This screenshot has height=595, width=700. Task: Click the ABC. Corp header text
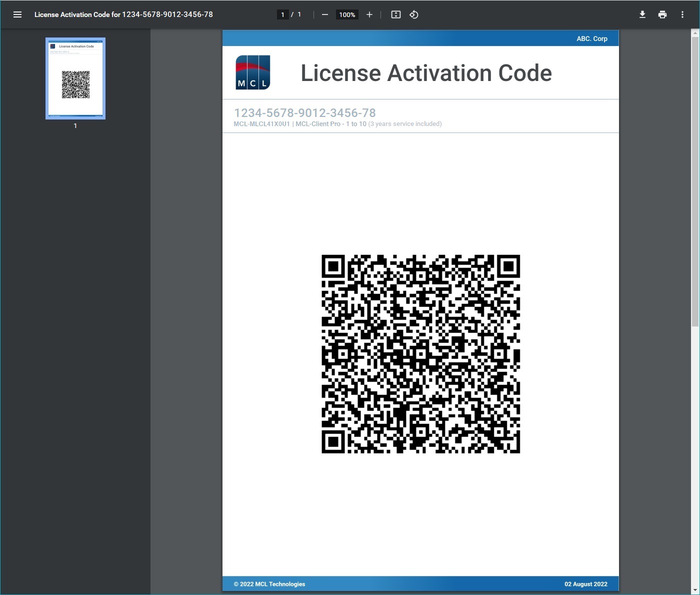point(592,38)
